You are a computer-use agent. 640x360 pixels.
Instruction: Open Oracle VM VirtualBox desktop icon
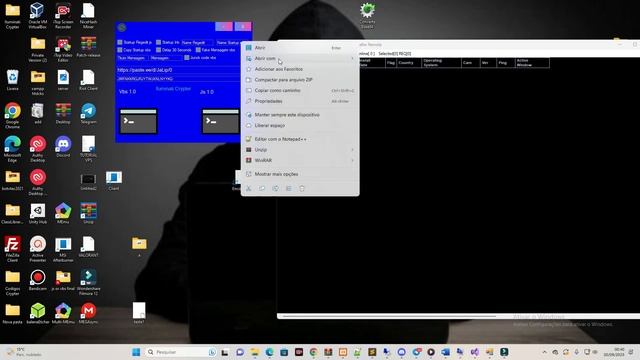38,15
